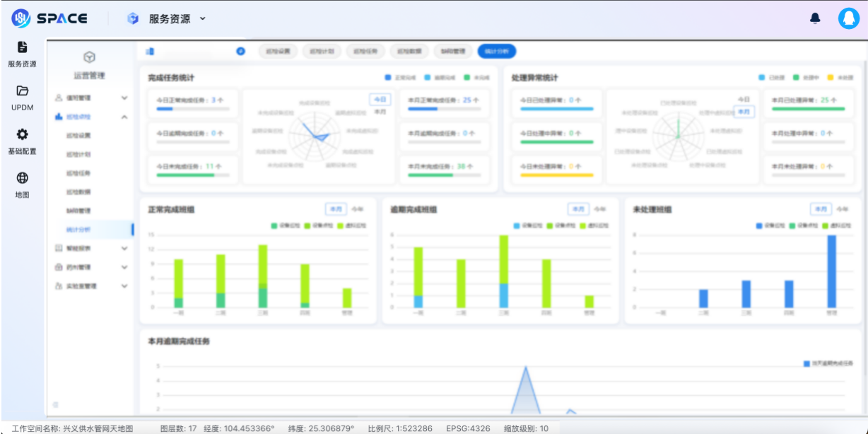
Task: Expand the 实验室管理 sidebar section
Action: tap(92, 286)
